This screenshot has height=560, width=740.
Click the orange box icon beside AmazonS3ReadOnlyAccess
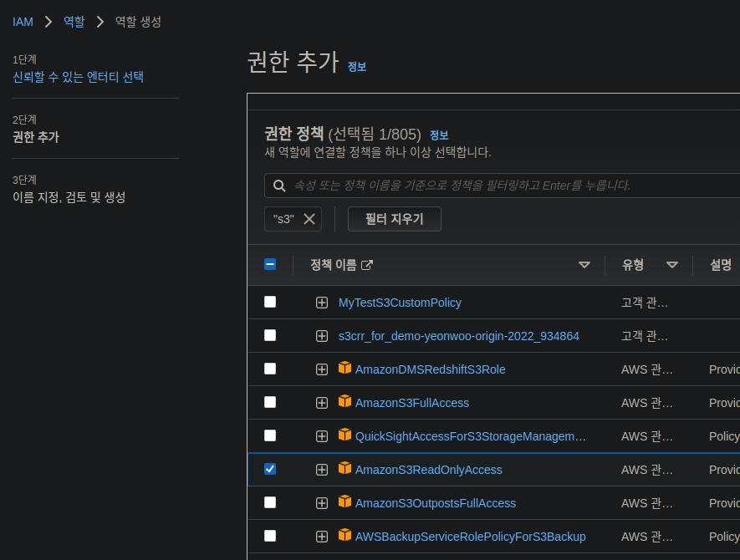[344, 468]
